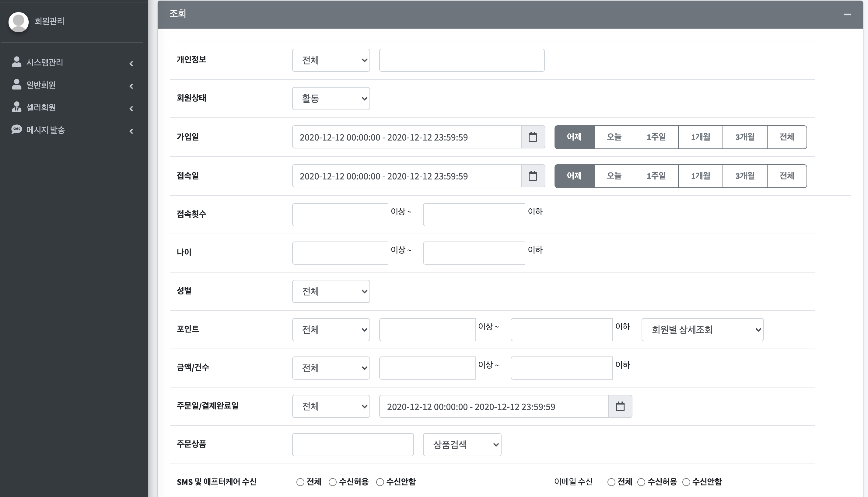Select 1주일 for 접속일 range
The image size is (868, 497).
(656, 176)
